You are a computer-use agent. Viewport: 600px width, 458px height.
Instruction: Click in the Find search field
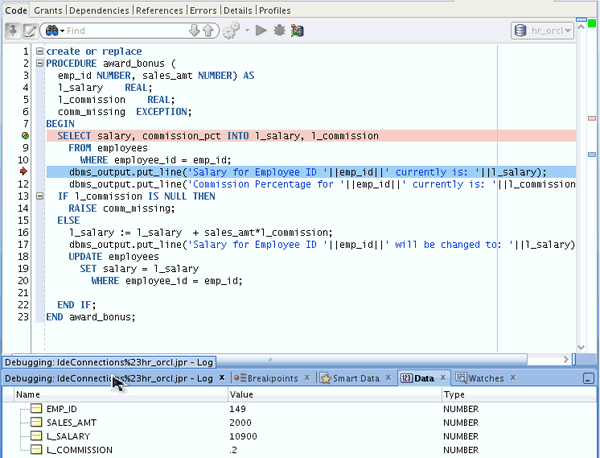point(120,31)
